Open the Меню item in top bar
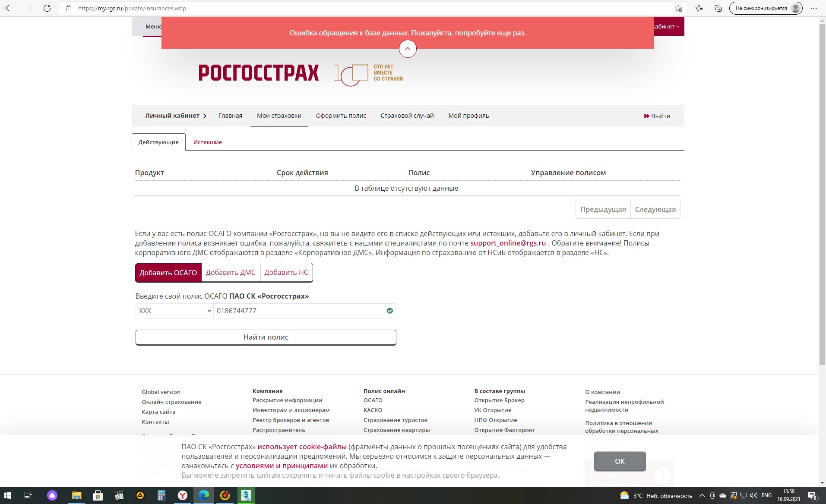The height and width of the screenshot is (504, 826). [153, 27]
